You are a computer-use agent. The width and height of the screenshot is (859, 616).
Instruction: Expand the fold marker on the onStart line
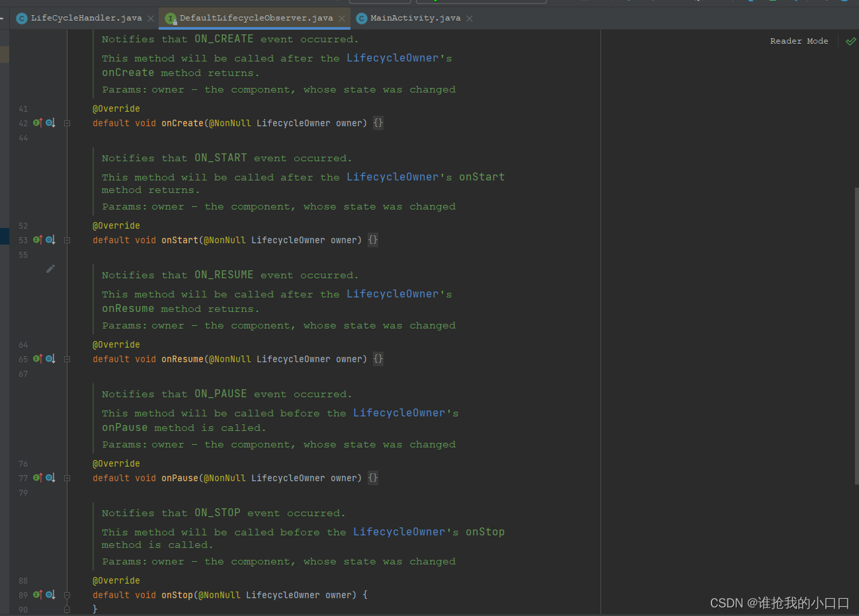(x=67, y=240)
